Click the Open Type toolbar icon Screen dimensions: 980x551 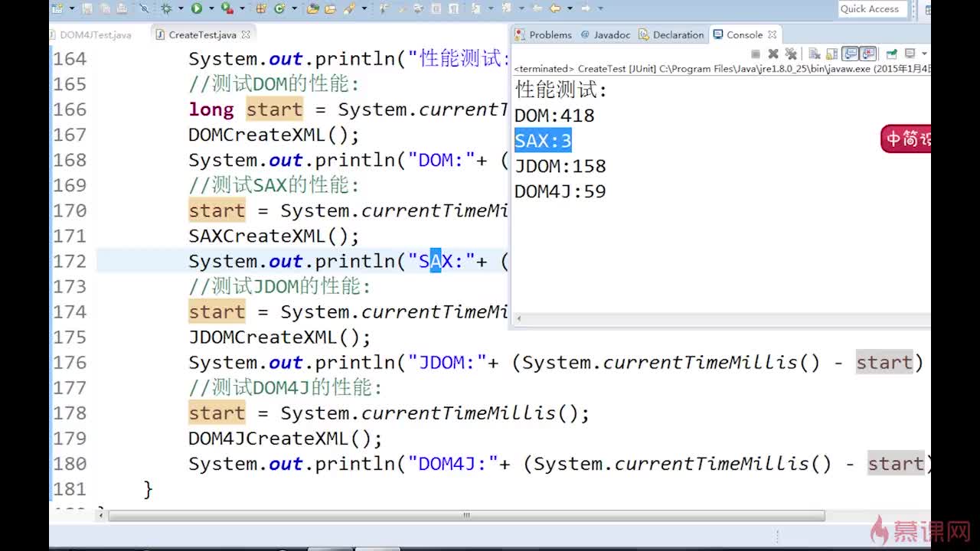312,9
